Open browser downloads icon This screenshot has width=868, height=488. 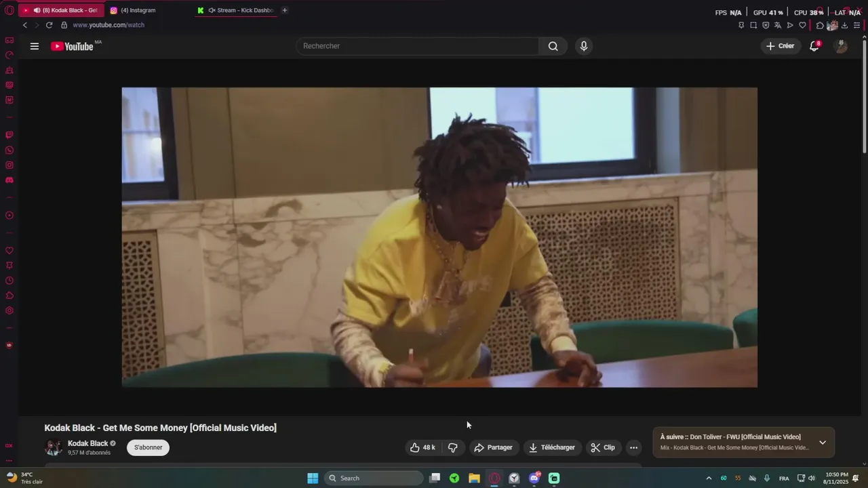(x=844, y=25)
